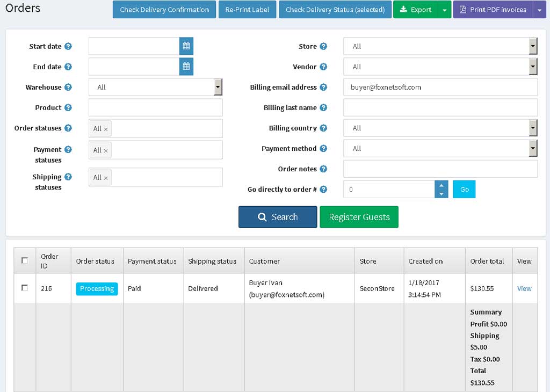Open the Payment statuses multi-select box

coord(156,150)
